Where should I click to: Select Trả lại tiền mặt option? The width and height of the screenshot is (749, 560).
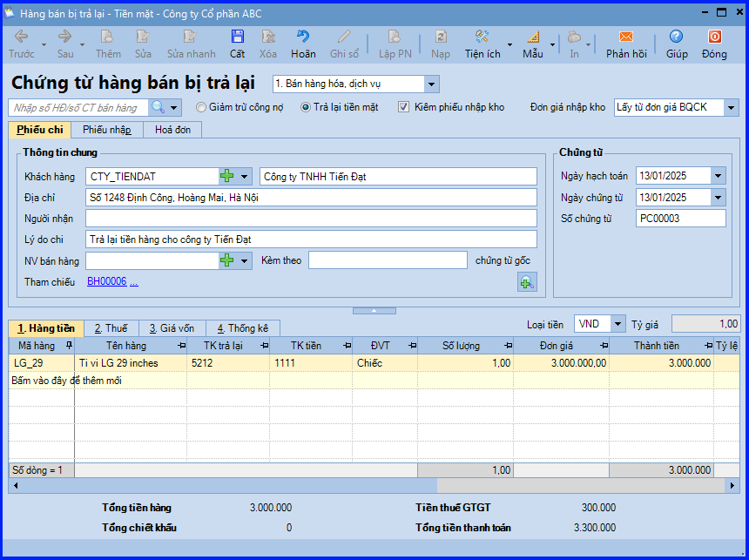click(339, 107)
